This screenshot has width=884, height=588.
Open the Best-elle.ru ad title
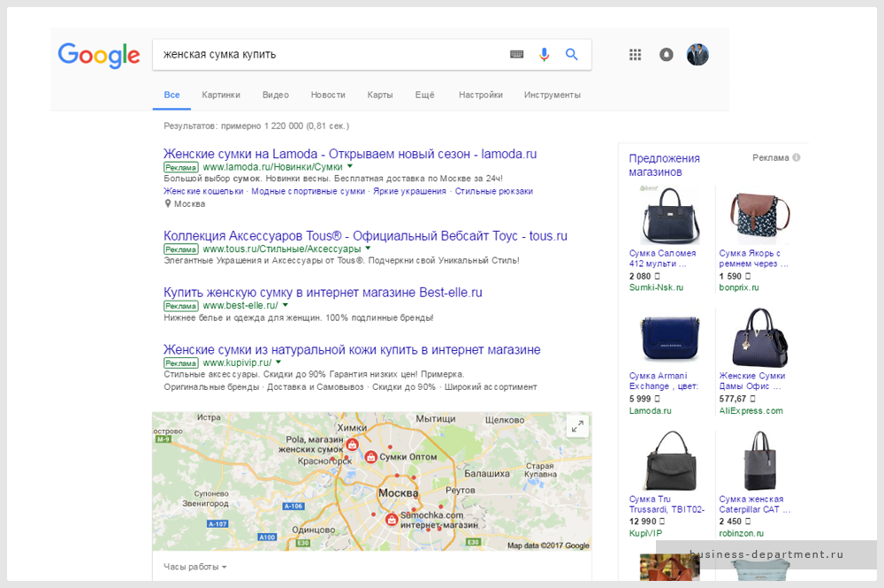[x=323, y=293]
